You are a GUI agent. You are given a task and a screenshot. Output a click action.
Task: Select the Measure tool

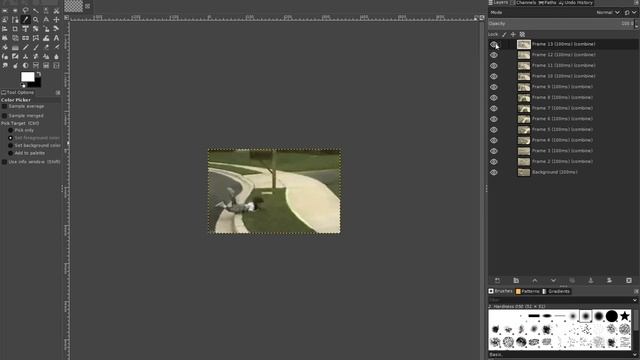[46, 20]
